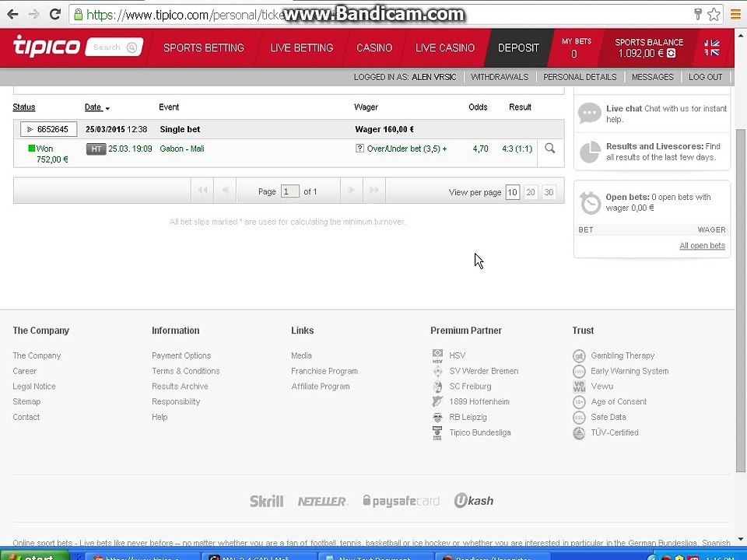Image resolution: width=747 pixels, height=560 pixels.
Task: Open the Chrome hamburger menu
Action: pos(735,14)
